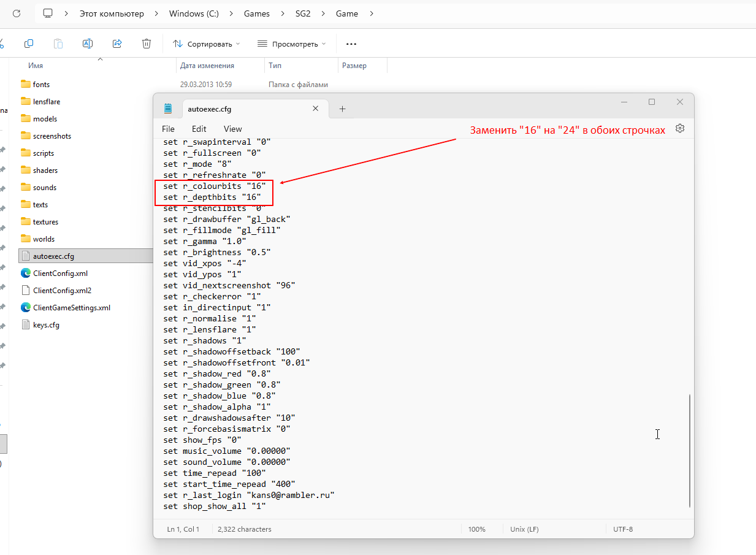Click the Games breadcrumb segment
This screenshot has width=756, height=555.
tap(256, 13)
